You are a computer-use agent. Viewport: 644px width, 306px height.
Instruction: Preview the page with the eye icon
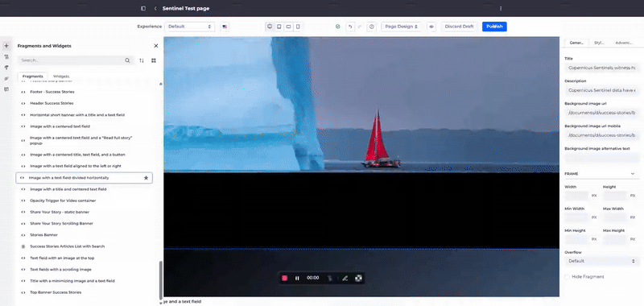click(431, 27)
